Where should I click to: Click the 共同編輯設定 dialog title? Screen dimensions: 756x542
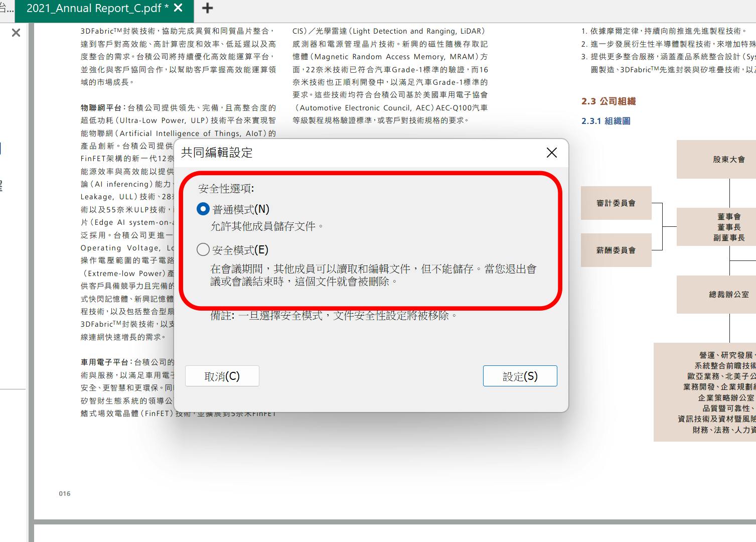[x=217, y=153]
